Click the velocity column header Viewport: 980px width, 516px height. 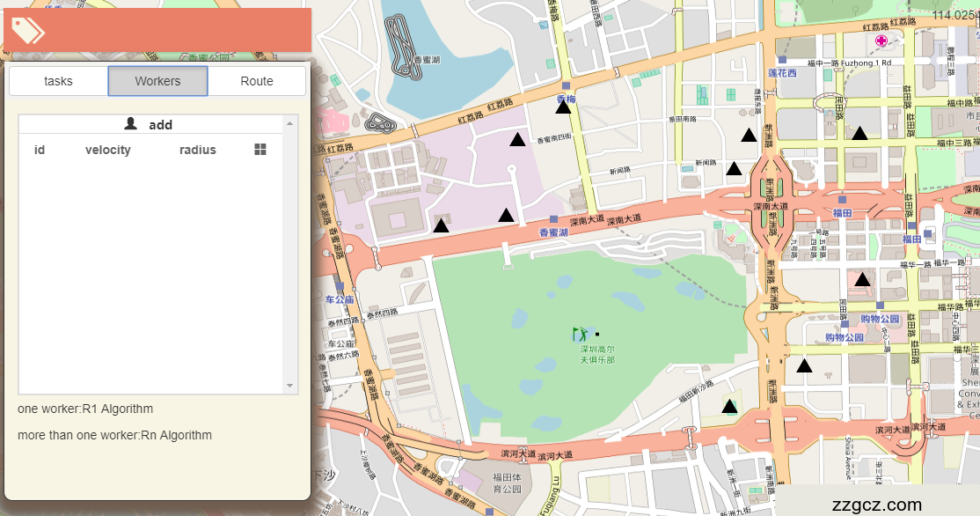tap(108, 150)
